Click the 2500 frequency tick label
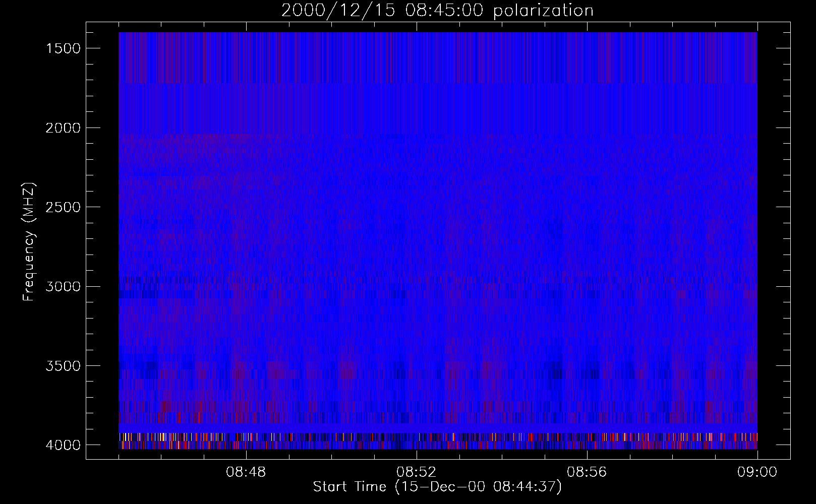Viewport: 816px width, 504px height. point(63,207)
